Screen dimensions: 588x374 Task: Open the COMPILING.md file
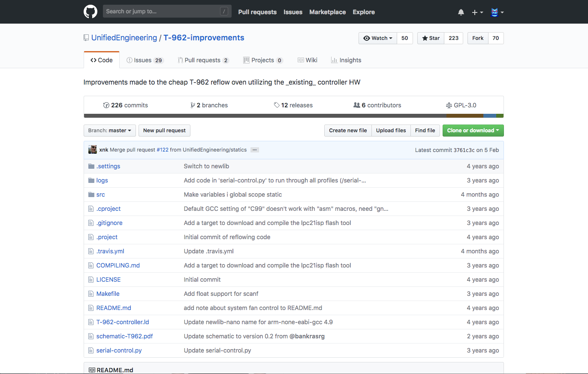tap(118, 265)
